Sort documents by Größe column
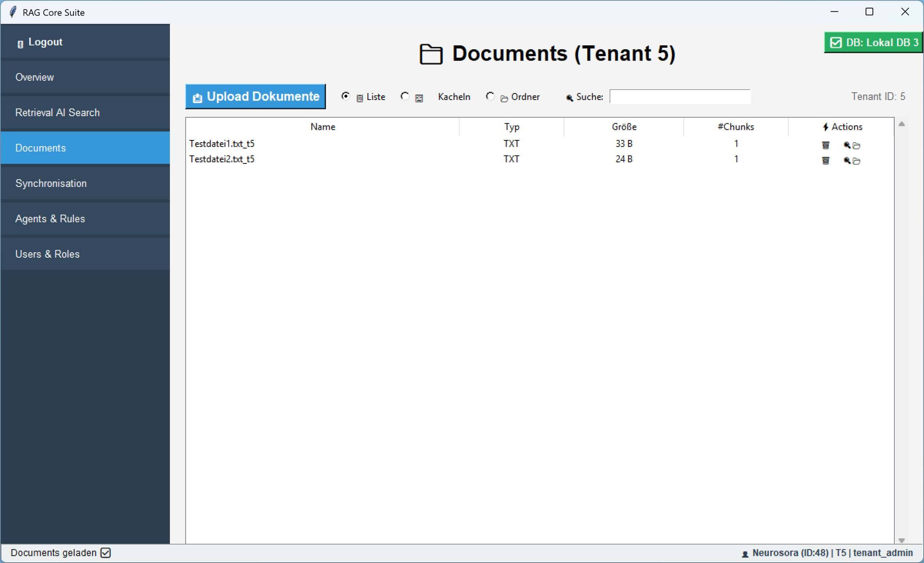 click(624, 127)
